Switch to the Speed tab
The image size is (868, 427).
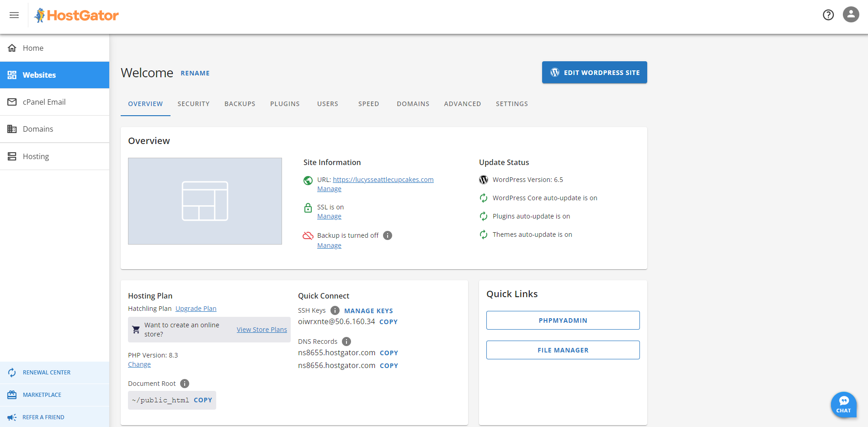(368, 104)
